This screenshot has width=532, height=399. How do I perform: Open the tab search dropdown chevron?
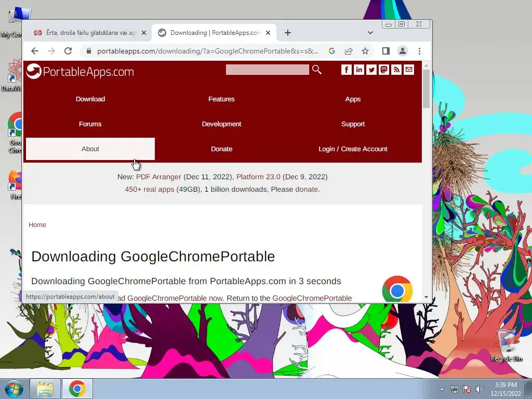(370, 33)
